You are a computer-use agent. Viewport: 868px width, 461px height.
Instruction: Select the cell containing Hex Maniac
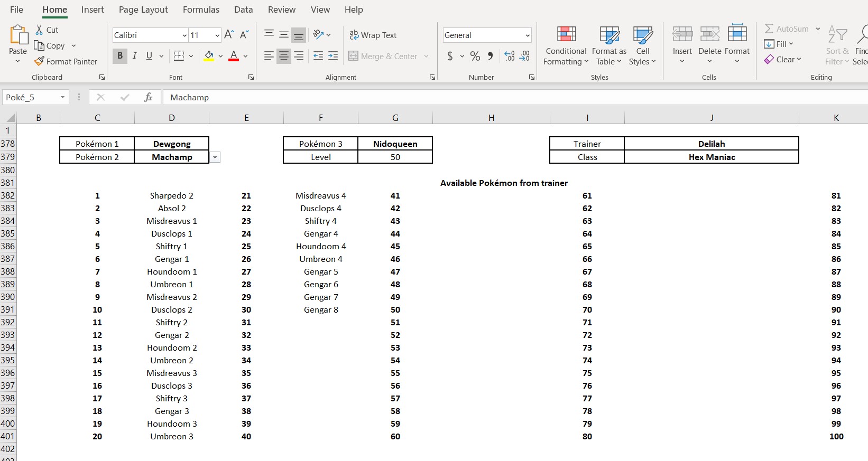tap(712, 157)
